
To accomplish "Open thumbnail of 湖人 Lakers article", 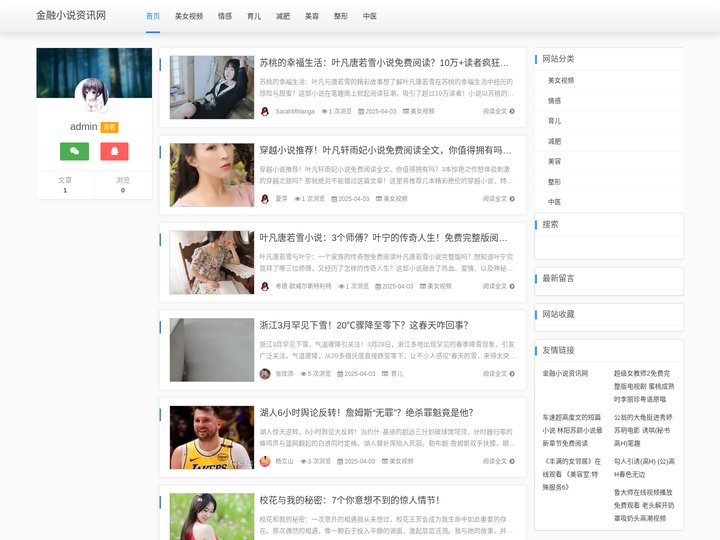I will 212,437.
